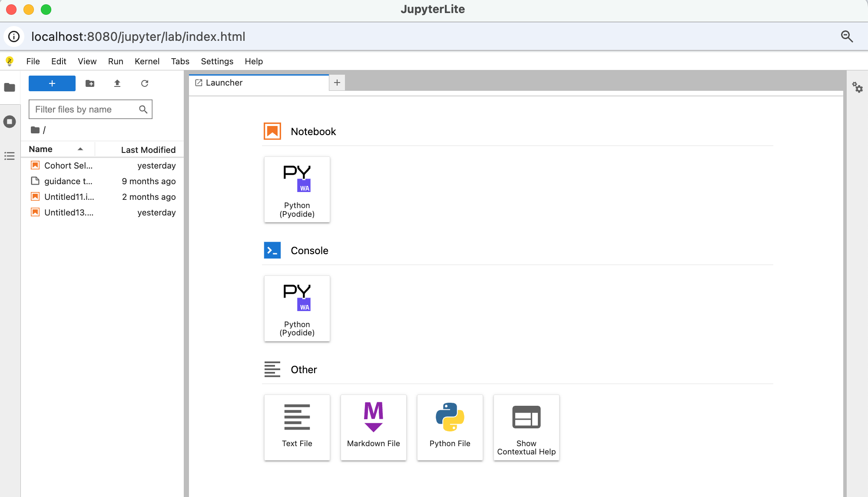Viewport: 868px width, 497px height.
Task: Click the Notebook section icon
Action: (x=272, y=131)
